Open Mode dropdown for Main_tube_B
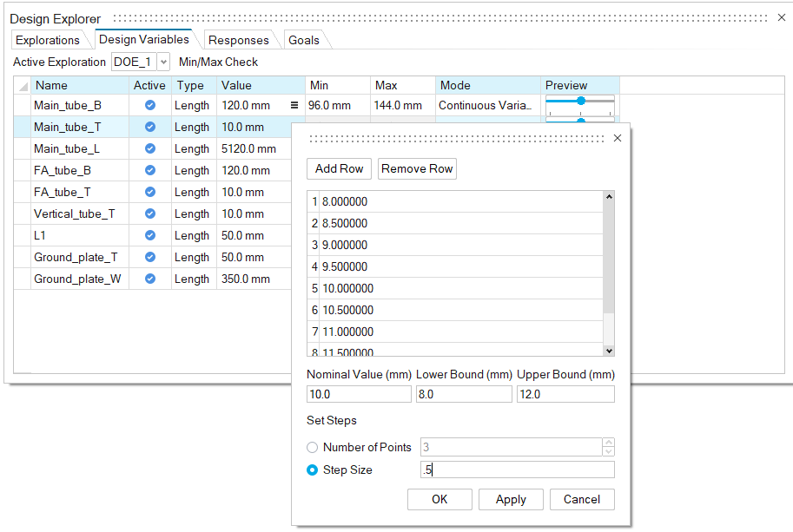 (486, 105)
